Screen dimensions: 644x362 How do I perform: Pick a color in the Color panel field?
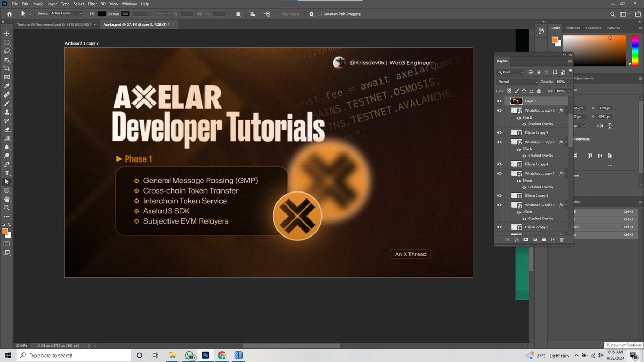(x=595, y=51)
